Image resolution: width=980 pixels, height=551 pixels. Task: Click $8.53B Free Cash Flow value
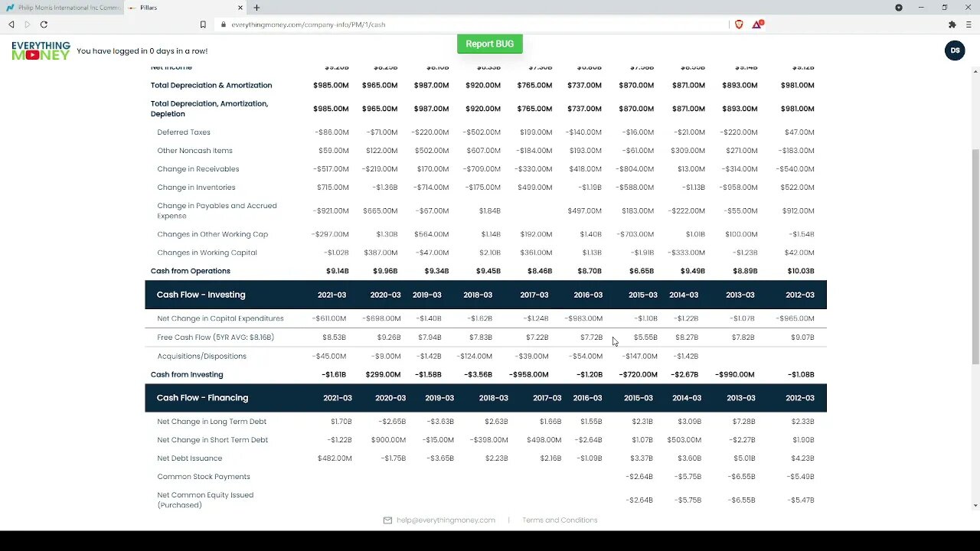[334, 337]
